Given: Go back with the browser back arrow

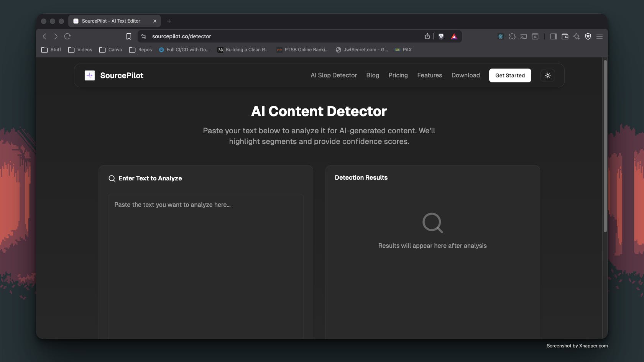Looking at the screenshot, I should point(44,36).
